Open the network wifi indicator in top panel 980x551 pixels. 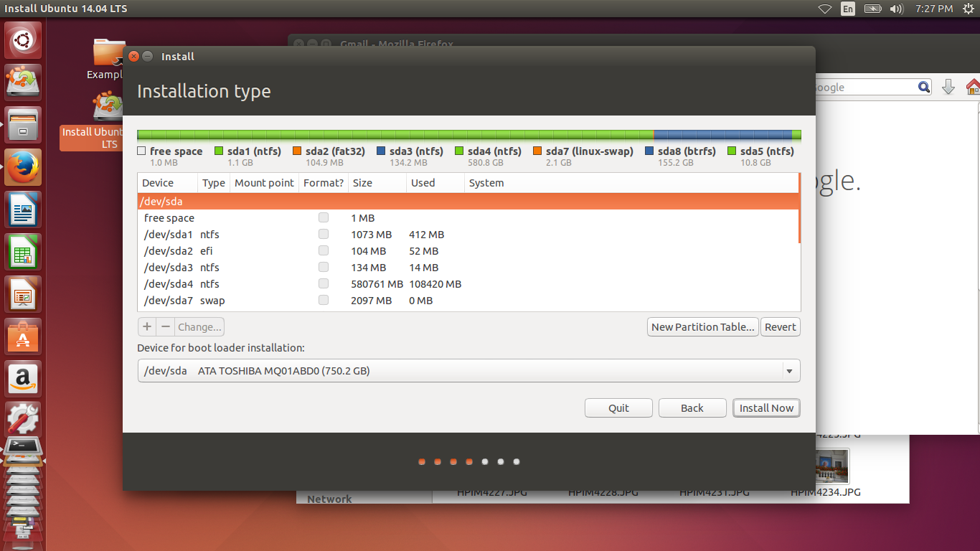[x=825, y=9]
